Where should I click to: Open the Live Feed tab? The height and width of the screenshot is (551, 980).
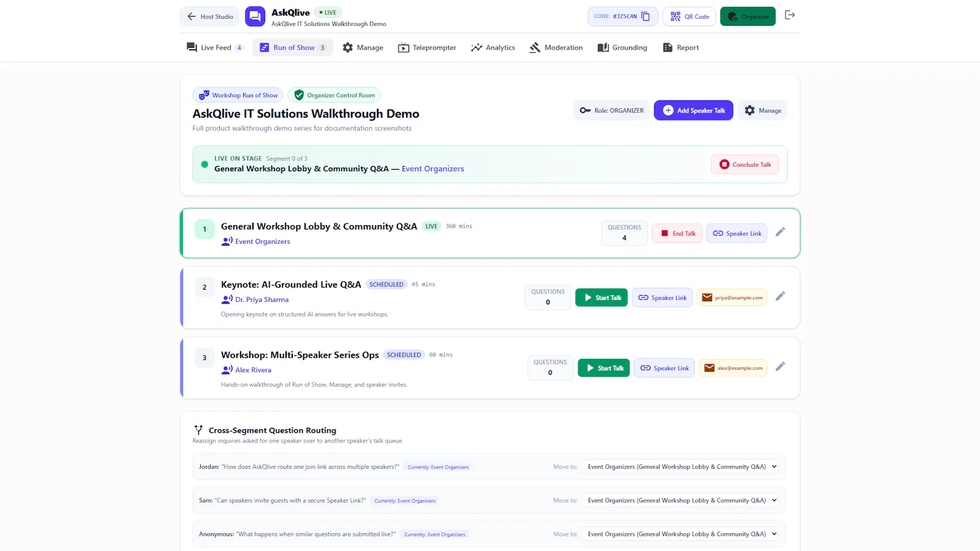click(x=214, y=48)
